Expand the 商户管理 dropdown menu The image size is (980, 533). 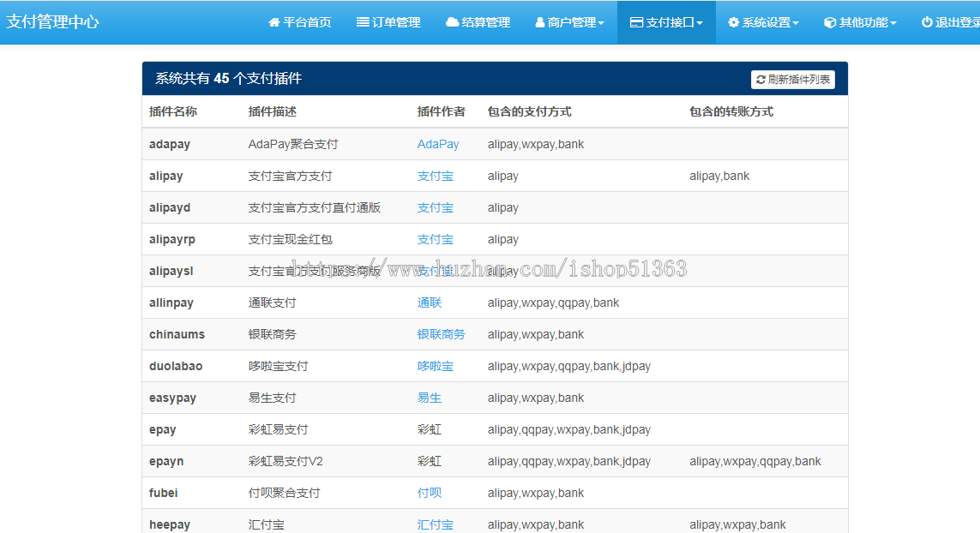[569, 22]
